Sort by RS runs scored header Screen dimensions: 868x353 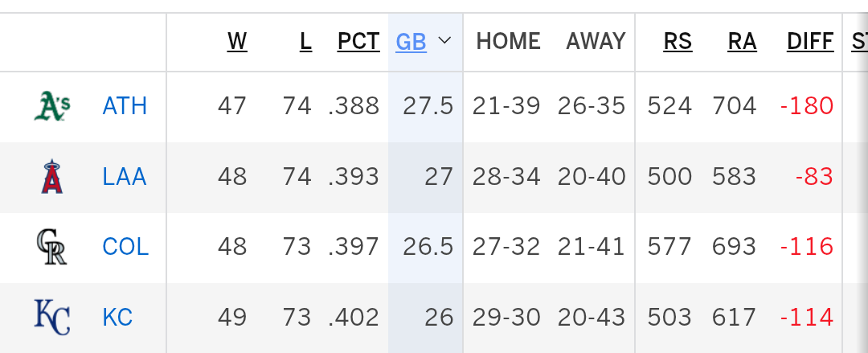[678, 42]
